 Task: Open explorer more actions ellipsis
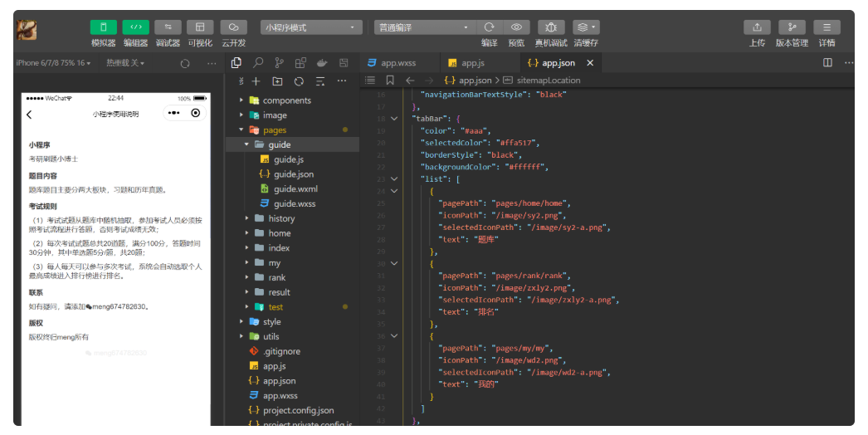pos(342,81)
